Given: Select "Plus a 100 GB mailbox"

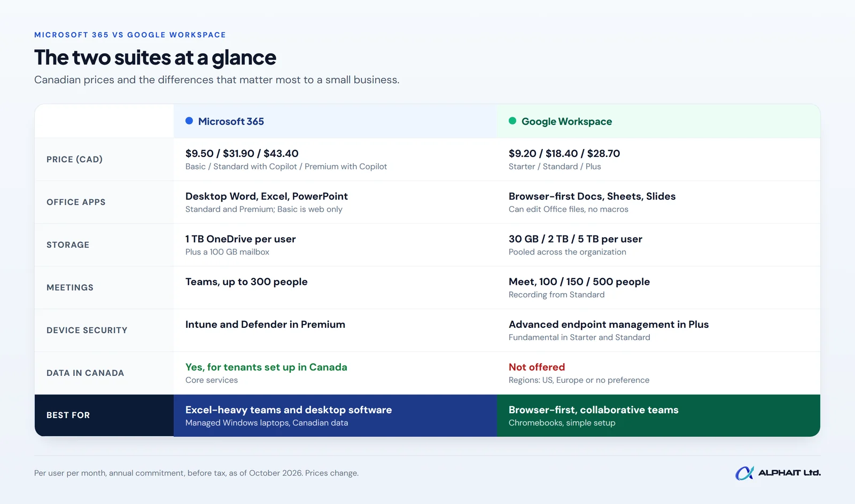Looking at the screenshot, I should tap(227, 252).
